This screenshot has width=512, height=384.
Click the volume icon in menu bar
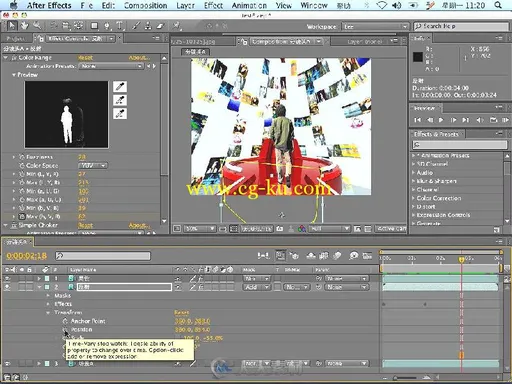coord(397,5)
